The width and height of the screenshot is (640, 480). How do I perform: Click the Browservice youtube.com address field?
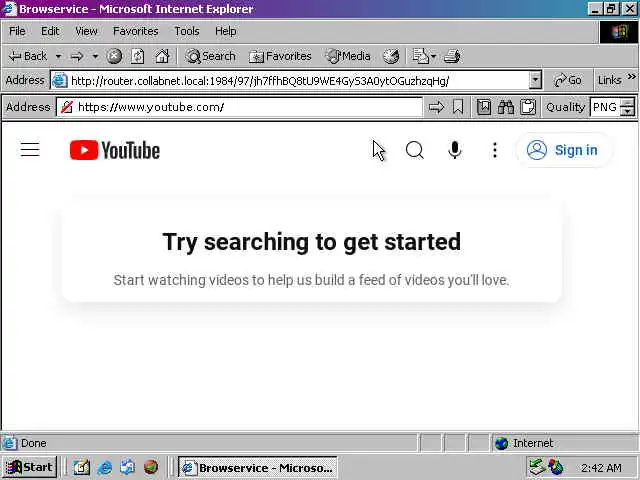pyautogui.click(x=239, y=107)
